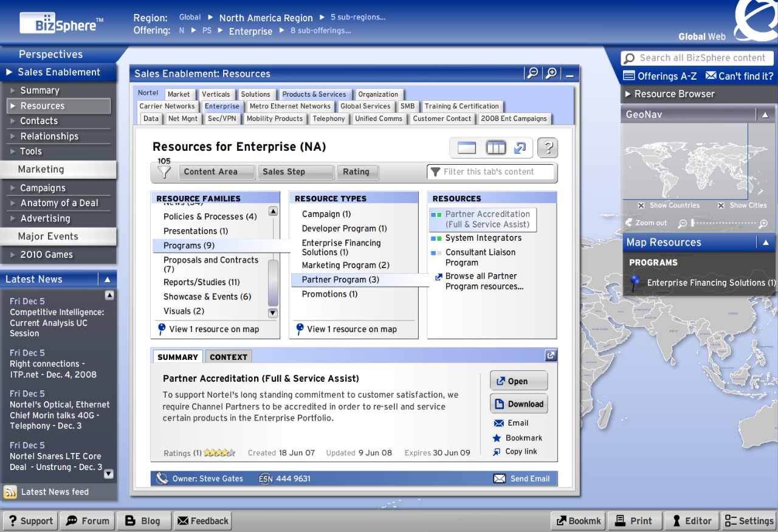Viewport: 778px width, 532px height.
Task: Click the ESN phone icon near 444 9631
Action: [265, 478]
